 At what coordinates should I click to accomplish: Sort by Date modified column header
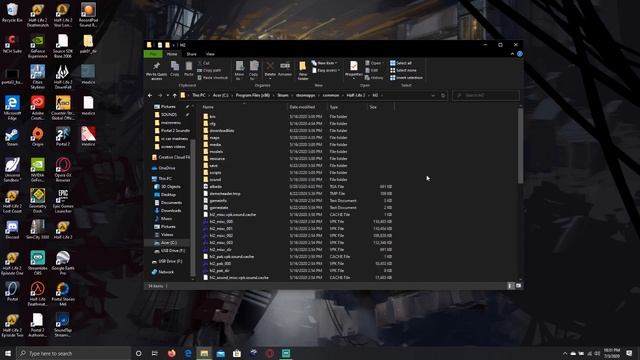click(x=302, y=107)
